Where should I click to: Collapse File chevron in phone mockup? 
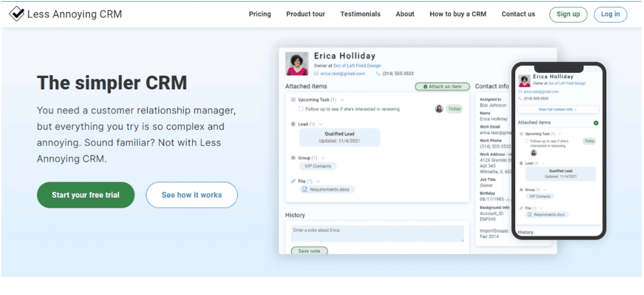541,208
